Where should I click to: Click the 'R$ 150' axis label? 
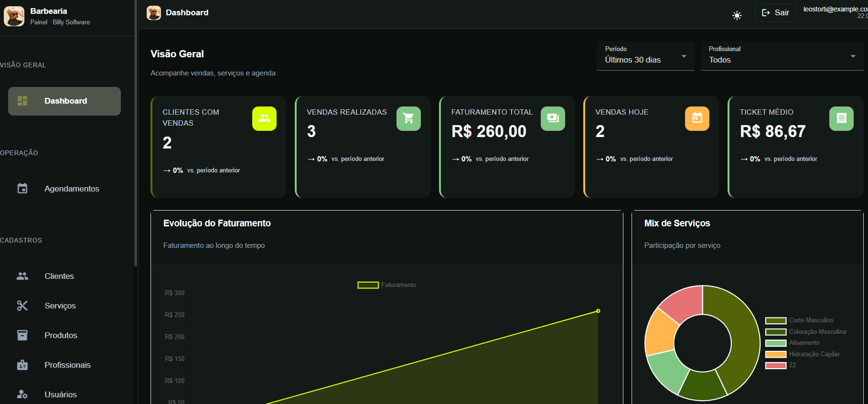coord(174,359)
